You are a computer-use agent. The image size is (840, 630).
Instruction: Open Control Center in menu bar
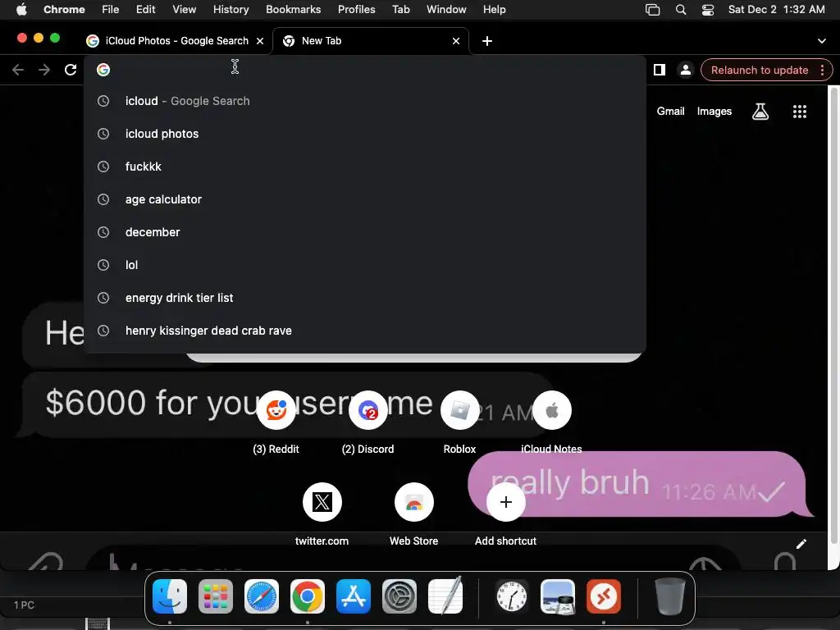coord(708,10)
